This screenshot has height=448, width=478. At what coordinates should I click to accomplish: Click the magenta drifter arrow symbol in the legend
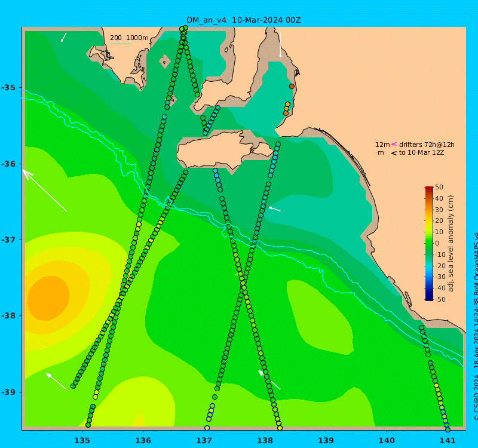394,144
